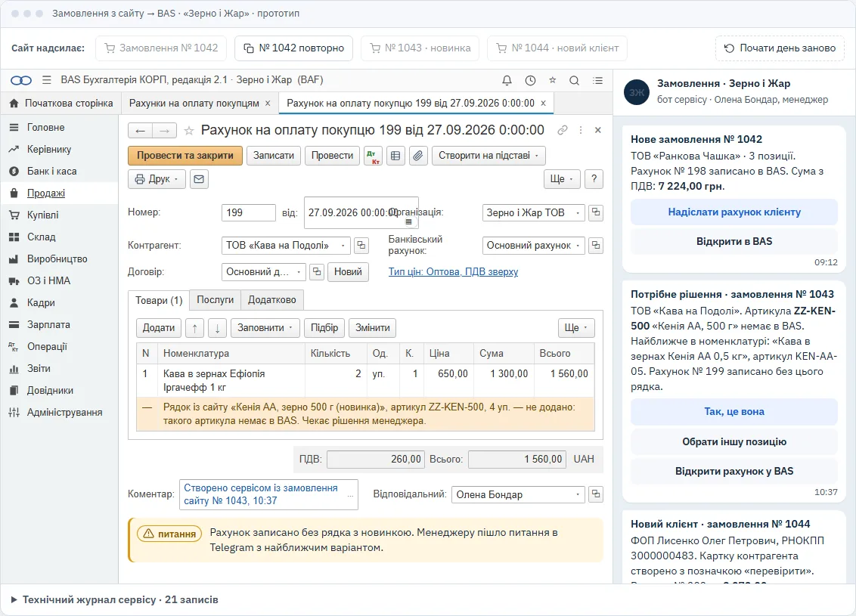Viewport: 856px width, 616px height.
Task: Expand the Технічний журнал сервісу section
Action: click(x=115, y=599)
